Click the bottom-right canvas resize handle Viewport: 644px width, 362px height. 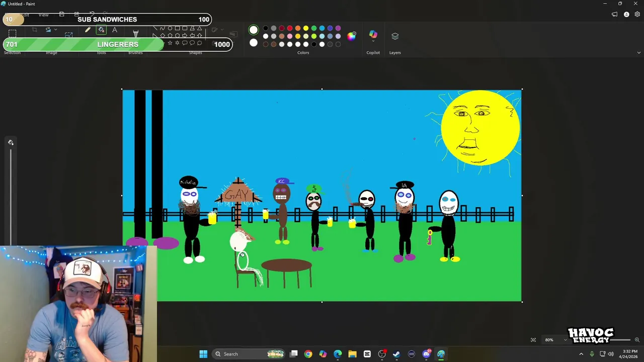522,302
